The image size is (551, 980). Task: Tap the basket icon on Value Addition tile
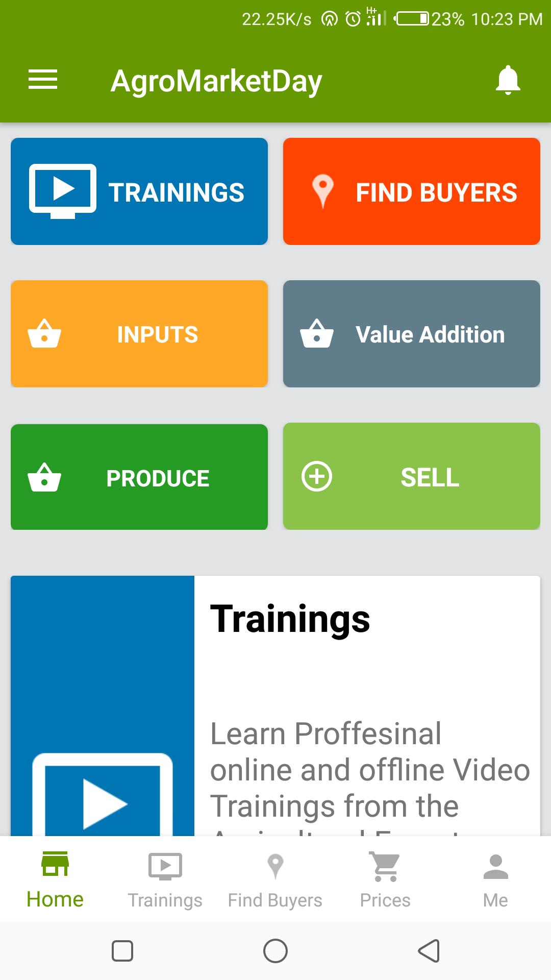click(x=317, y=334)
